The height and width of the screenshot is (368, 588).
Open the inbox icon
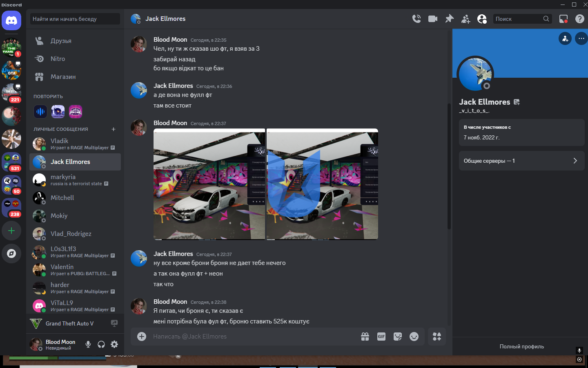563,19
